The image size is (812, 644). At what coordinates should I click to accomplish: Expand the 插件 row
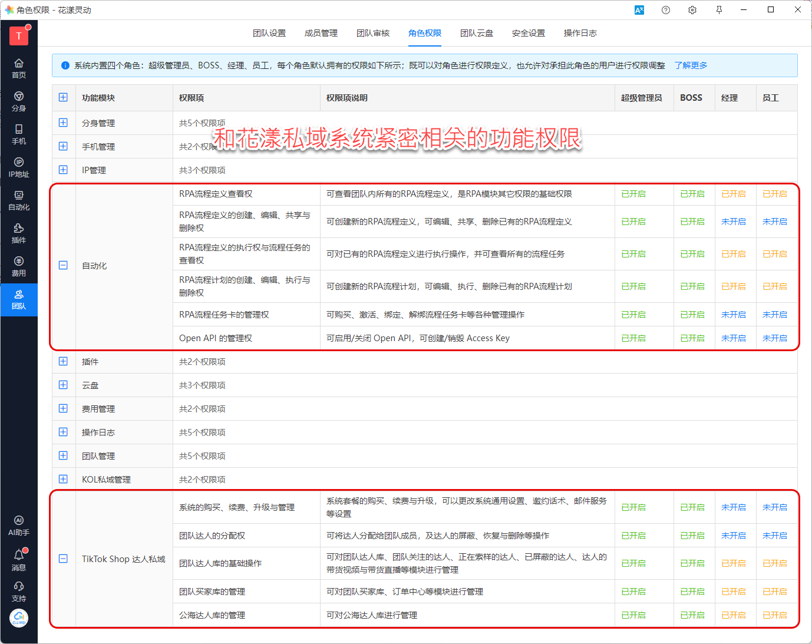(63, 361)
